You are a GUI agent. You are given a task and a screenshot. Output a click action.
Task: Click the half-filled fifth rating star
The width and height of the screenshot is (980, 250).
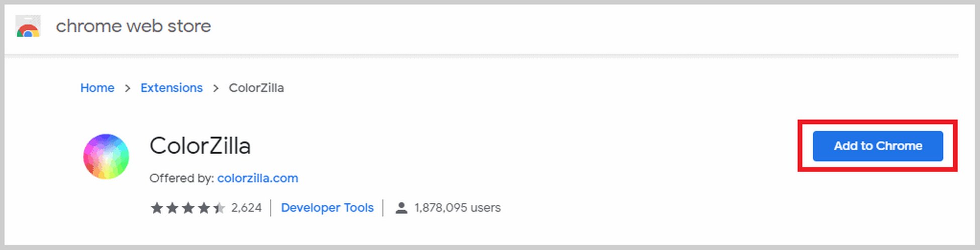pyautogui.click(x=219, y=208)
